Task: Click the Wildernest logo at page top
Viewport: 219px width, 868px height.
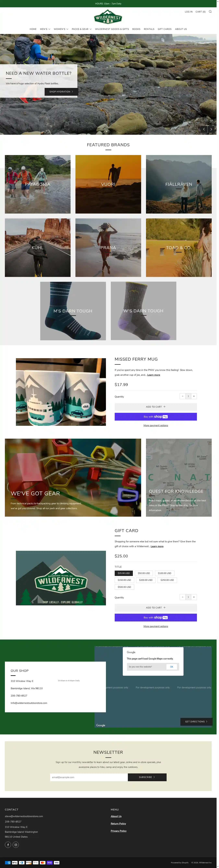Action: [108, 17]
